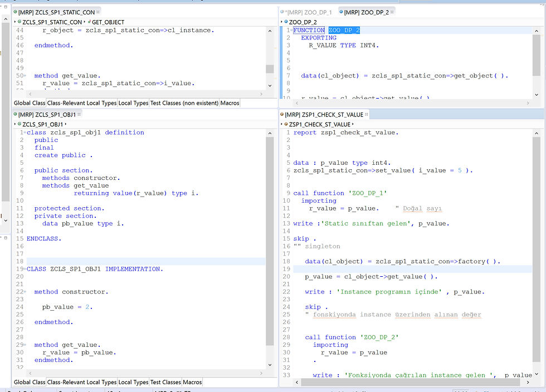The width and height of the screenshot is (546, 392).
Task: Click ZSP1_CHECK_ST_VALUE breadcrumb program icon
Action: (x=286, y=124)
